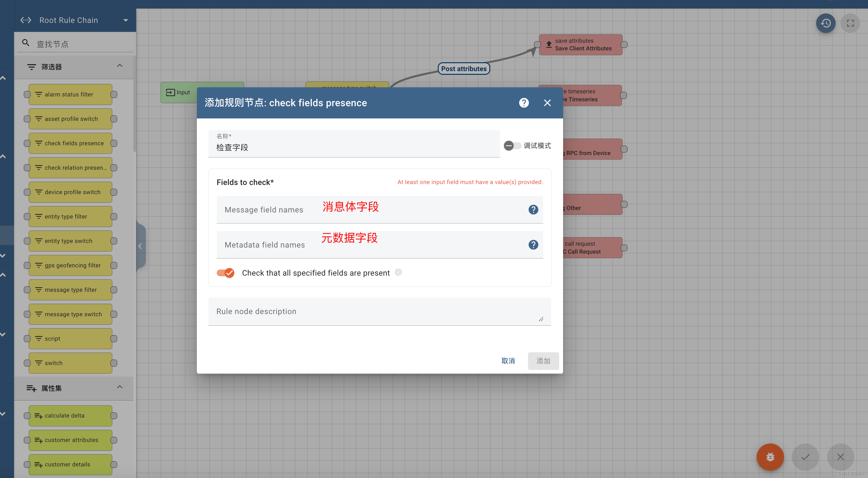Select the message type switch node

[x=71, y=314]
